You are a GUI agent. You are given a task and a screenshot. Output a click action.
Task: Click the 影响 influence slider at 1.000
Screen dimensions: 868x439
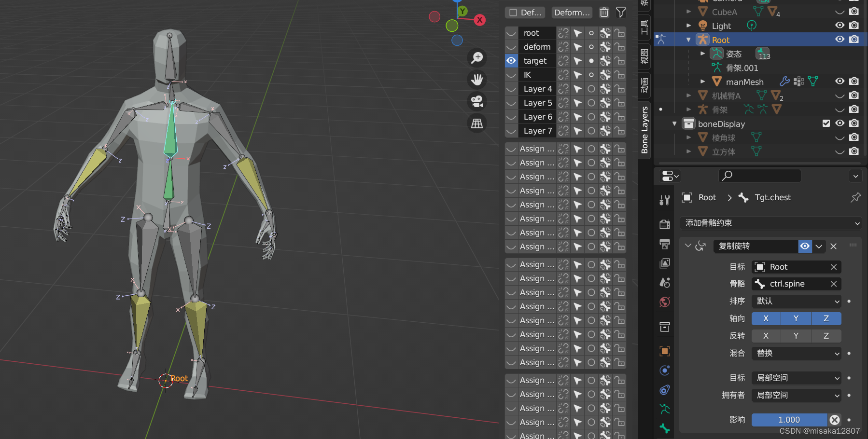pos(789,420)
